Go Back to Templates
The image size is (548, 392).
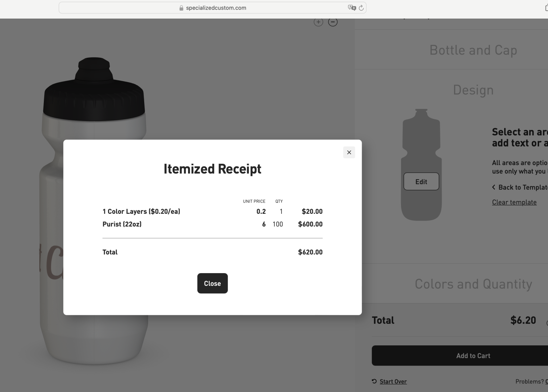(x=523, y=187)
